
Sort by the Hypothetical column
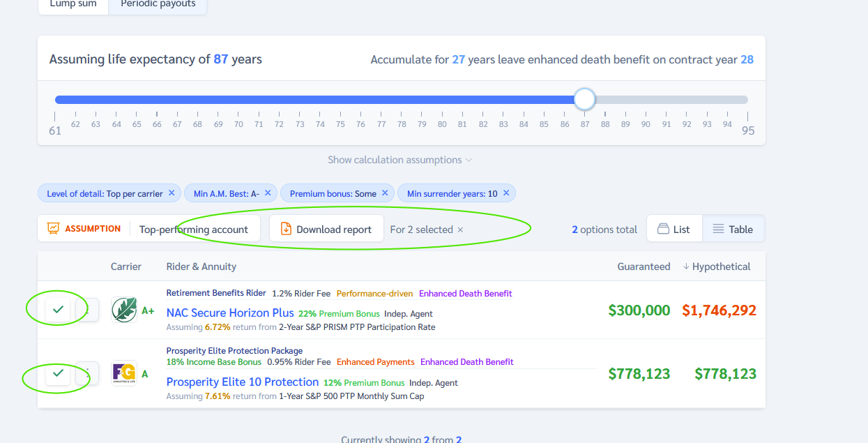point(717,266)
